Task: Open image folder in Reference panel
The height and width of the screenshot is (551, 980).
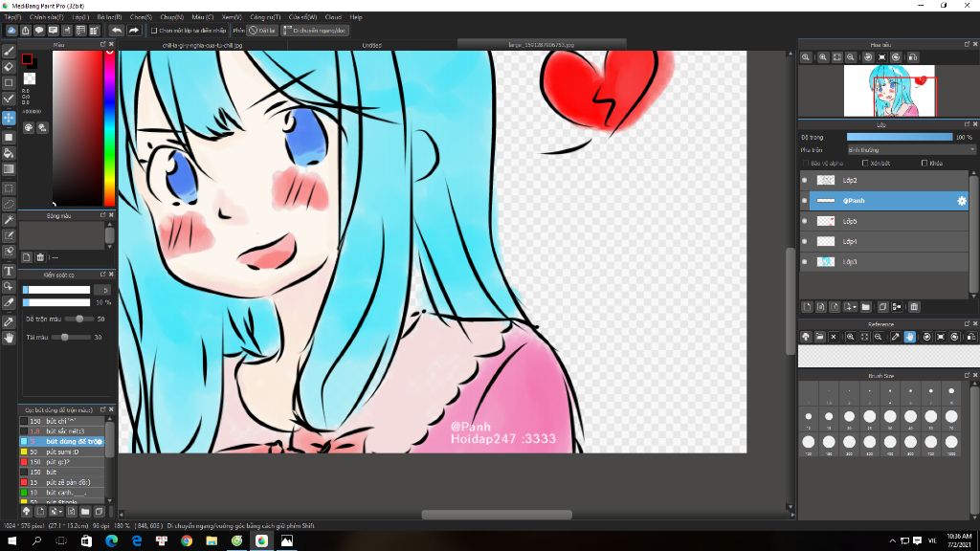Action: click(x=819, y=337)
